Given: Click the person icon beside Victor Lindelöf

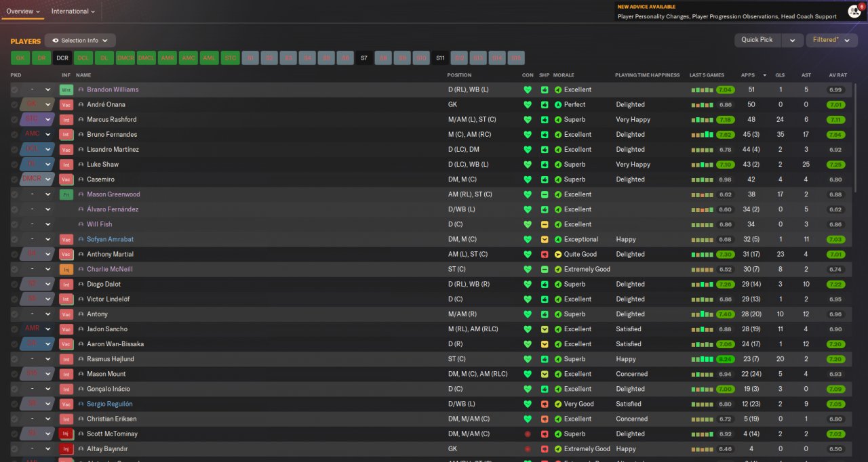Looking at the screenshot, I should [x=81, y=299].
